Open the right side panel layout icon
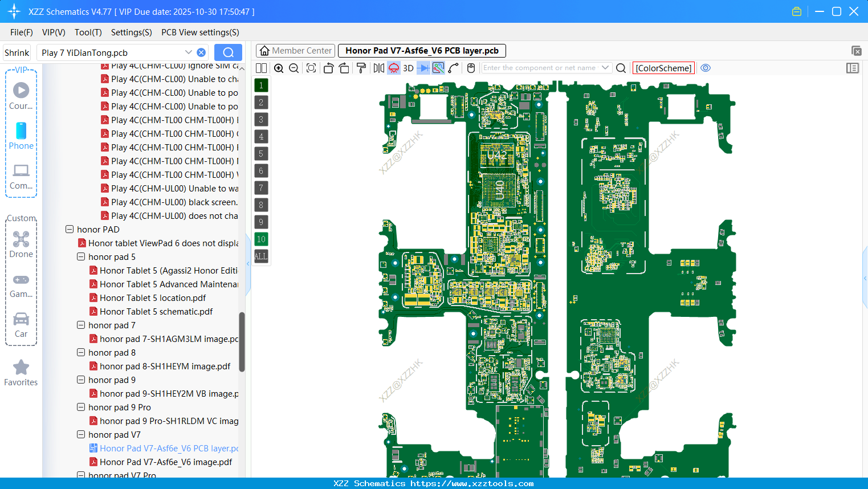Viewport: 868px width, 489px height. click(x=853, y=68)
